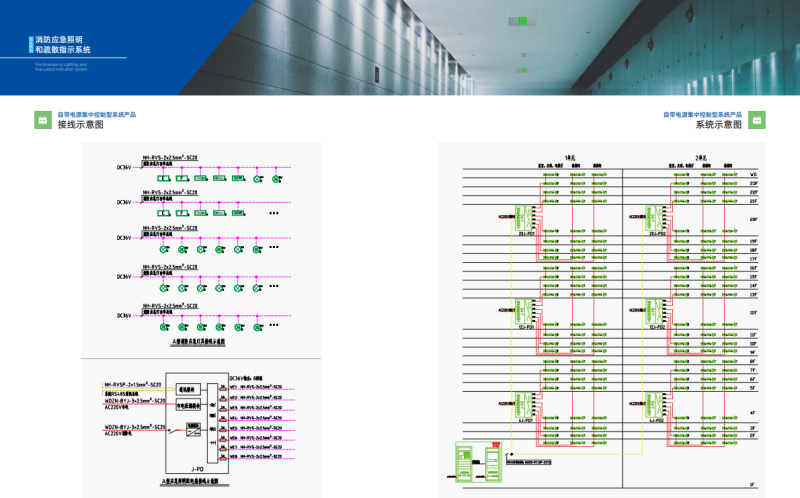Click the WD floor label at top right

pyautogui.click(x=752, y=173)
